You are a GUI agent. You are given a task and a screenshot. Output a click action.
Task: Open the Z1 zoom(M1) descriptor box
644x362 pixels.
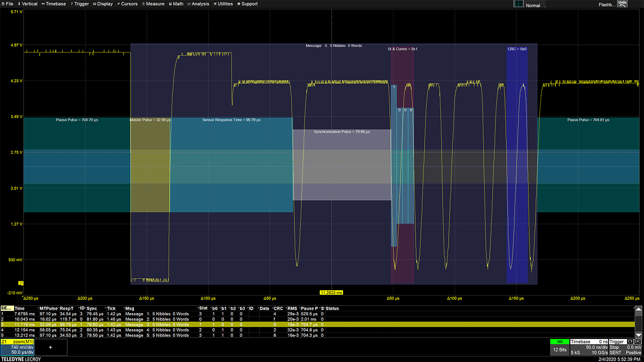[17, 347]
